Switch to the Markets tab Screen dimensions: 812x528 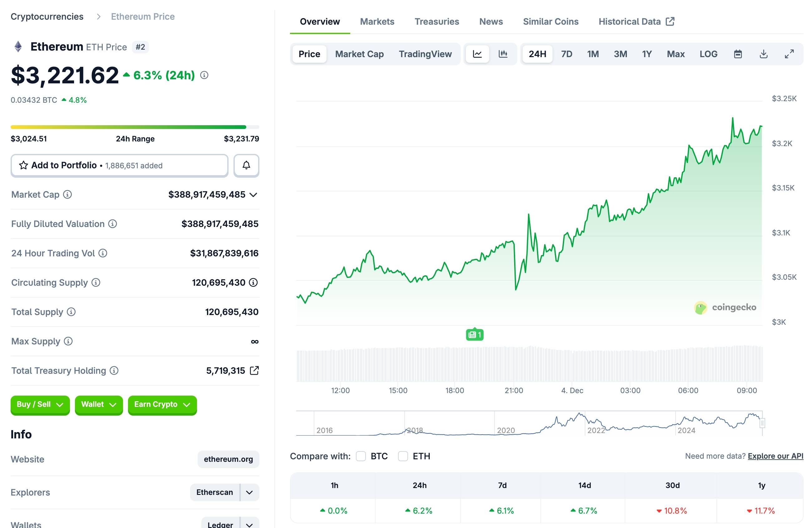377,21
